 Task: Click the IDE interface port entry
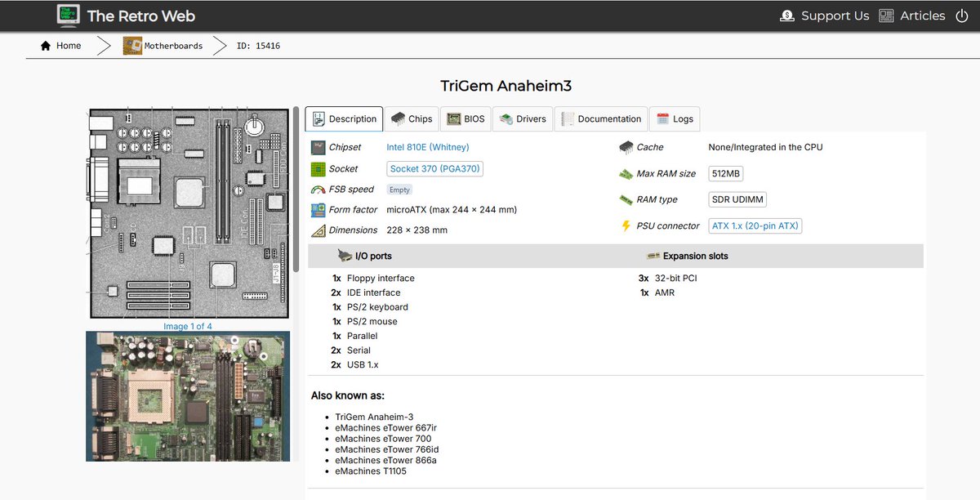click(x=374, y=292)
